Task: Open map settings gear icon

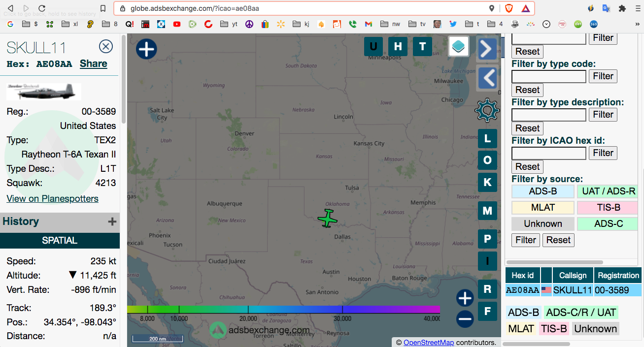Action: tap(487, 110)
